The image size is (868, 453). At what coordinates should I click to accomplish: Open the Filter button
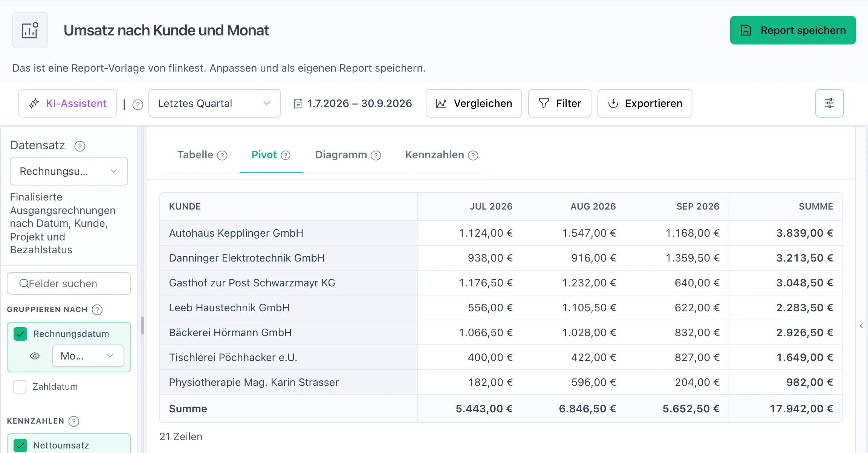(x=560, y=103)
